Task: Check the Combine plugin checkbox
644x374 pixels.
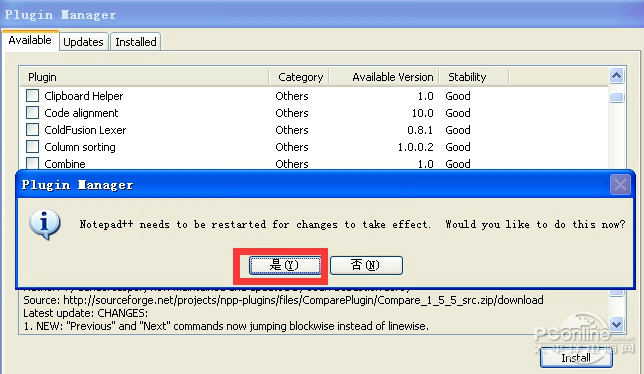Action: pyautogui.click(x=32, y=163)
